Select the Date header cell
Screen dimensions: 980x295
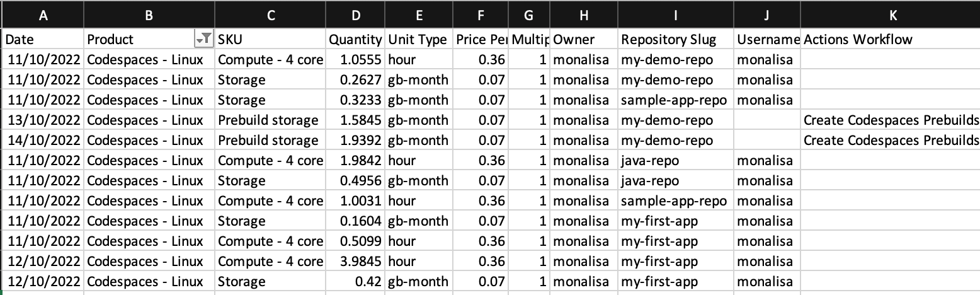(x=42, y=40)
